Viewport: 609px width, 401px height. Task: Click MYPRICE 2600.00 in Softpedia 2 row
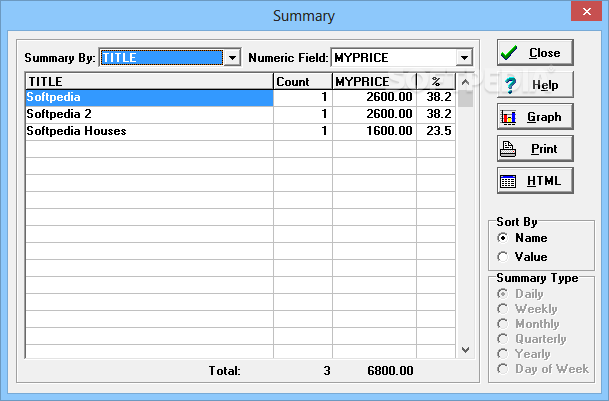(374, 114)
